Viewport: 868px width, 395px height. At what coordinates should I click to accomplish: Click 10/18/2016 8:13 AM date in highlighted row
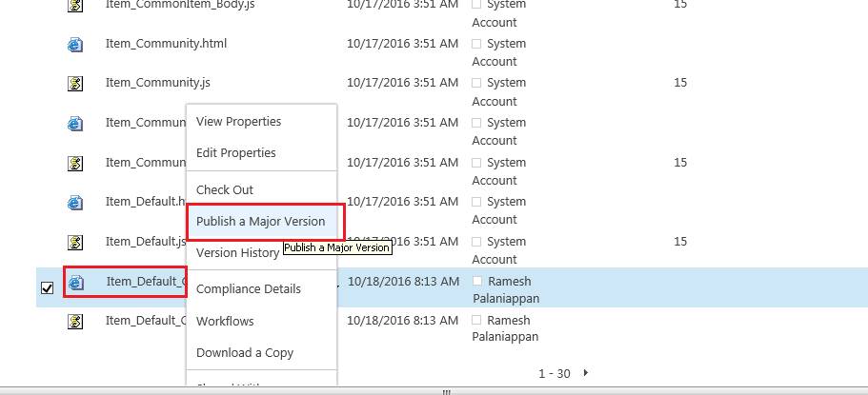click(x=404, y=282)
